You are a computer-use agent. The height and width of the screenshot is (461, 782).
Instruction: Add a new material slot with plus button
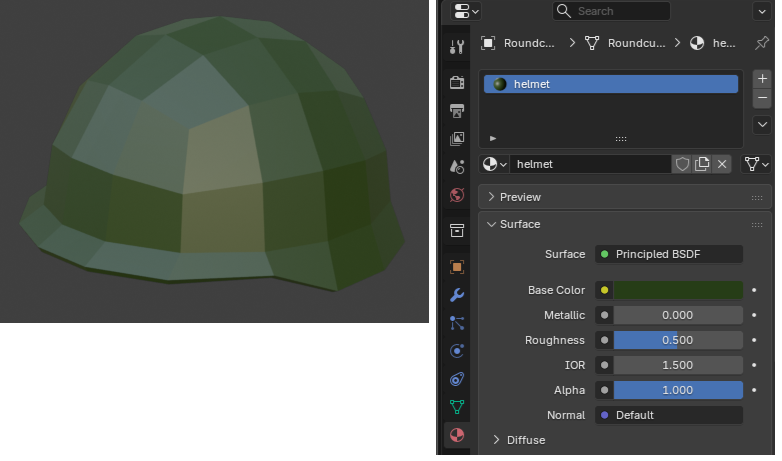click(762, 78)
